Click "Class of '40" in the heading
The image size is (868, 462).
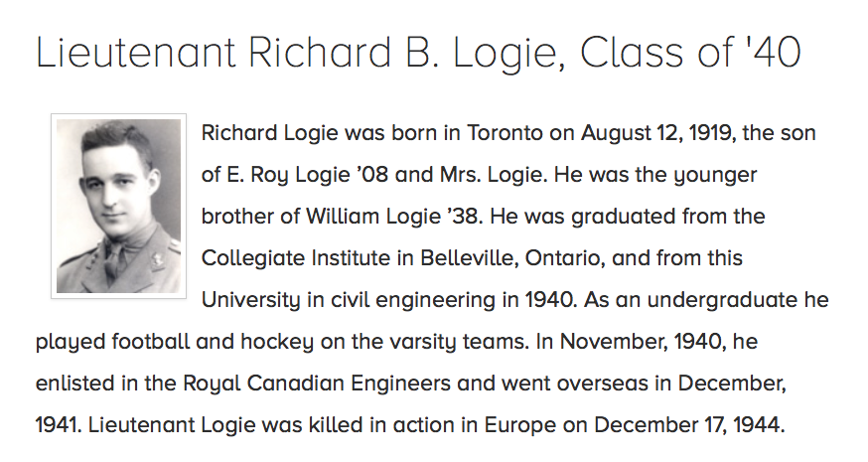coord(690,53)
